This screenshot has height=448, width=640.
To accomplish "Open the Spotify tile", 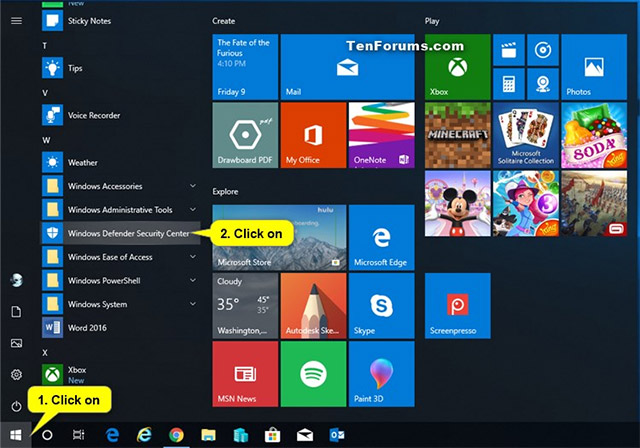I will [313, 374].
